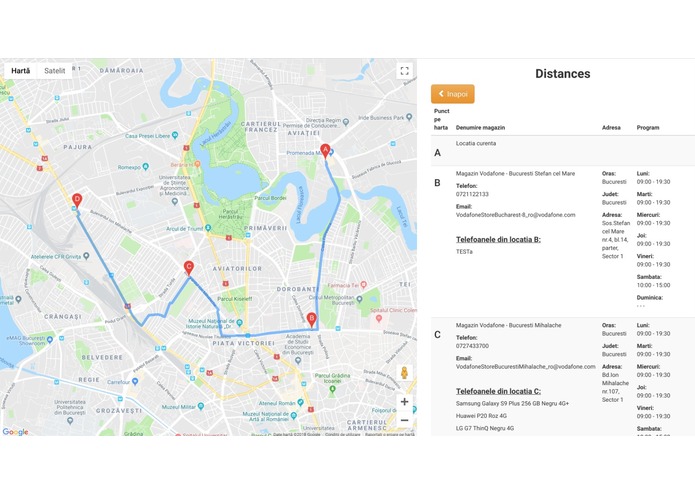Click phone number 0727433700
Image resolution: width=695 pixels, height=494 pixels.
tap(472, 346)
